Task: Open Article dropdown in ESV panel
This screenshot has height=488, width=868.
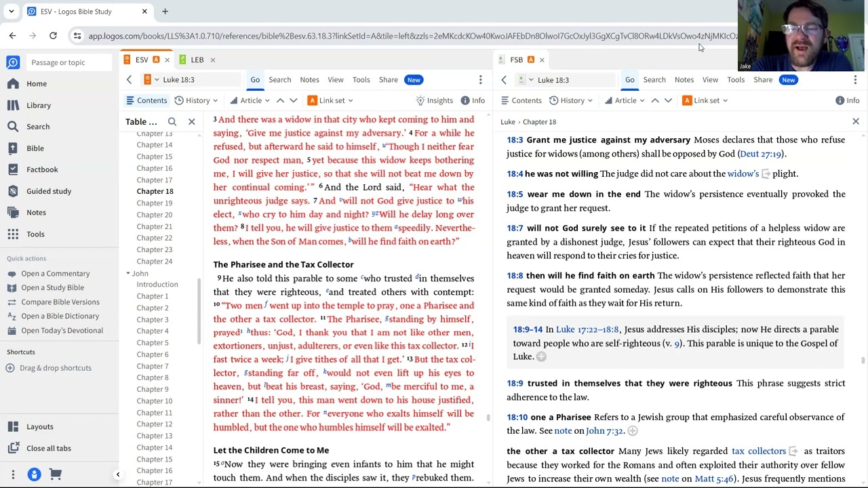Action: 250,100
